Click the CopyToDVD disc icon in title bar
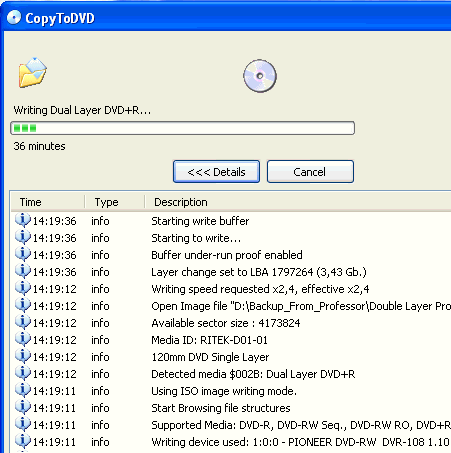 coord(14,17)
